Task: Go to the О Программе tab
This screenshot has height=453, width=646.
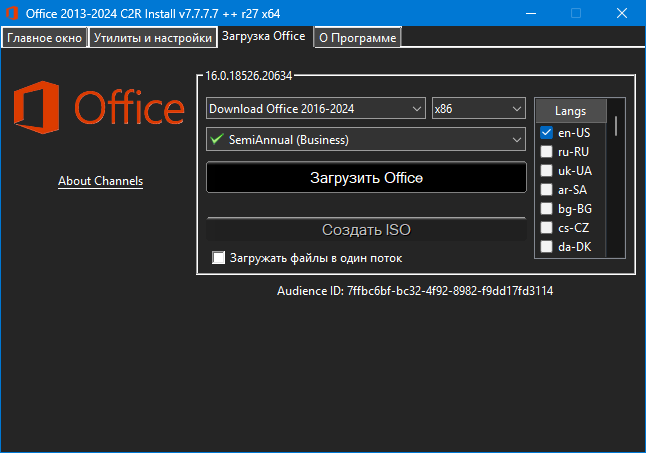Action: coord(357,38)
